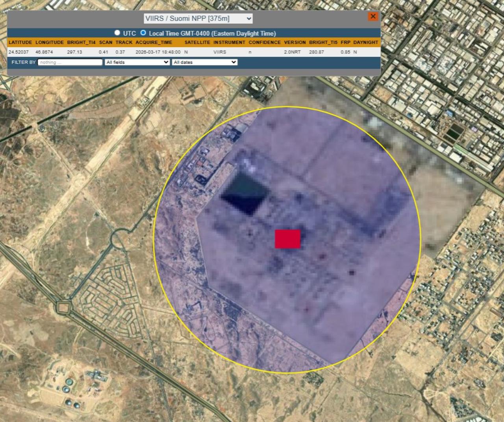Close the fire data popup panel
Viewport: 504px width, 422px height.
tap(373, 16)
